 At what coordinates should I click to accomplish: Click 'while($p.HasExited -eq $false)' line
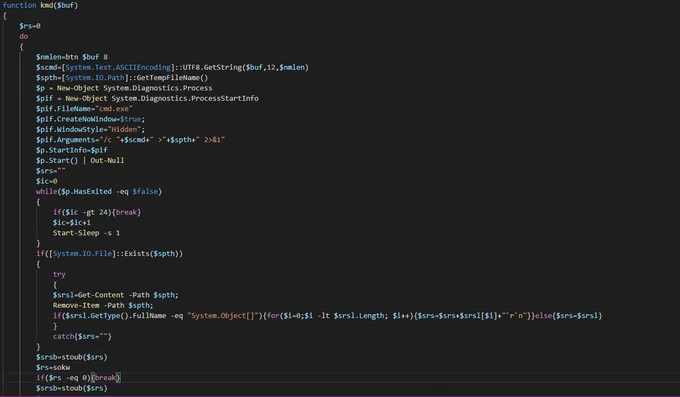tap(99, 192)
